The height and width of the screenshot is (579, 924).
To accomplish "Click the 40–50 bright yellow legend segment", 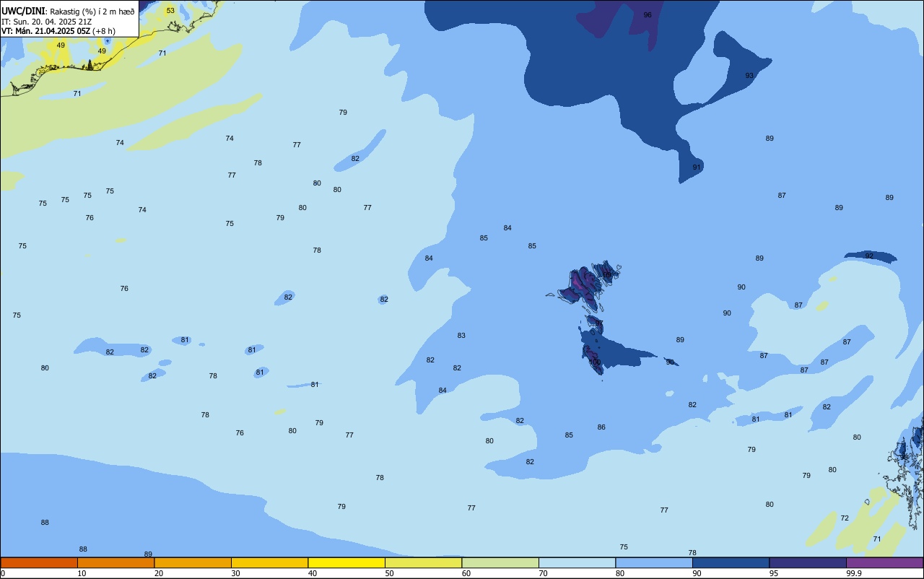I will (x=346, y=562).
